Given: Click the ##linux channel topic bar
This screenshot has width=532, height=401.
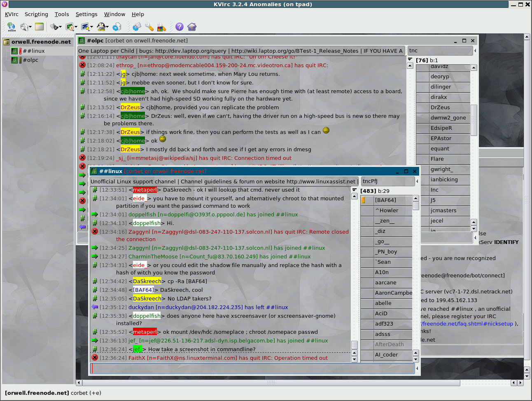Looking at the screenshot, I should click(x=224, y=181).
